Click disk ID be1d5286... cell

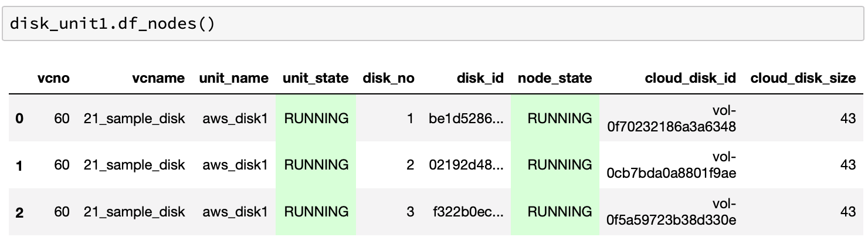click(466, 118)
